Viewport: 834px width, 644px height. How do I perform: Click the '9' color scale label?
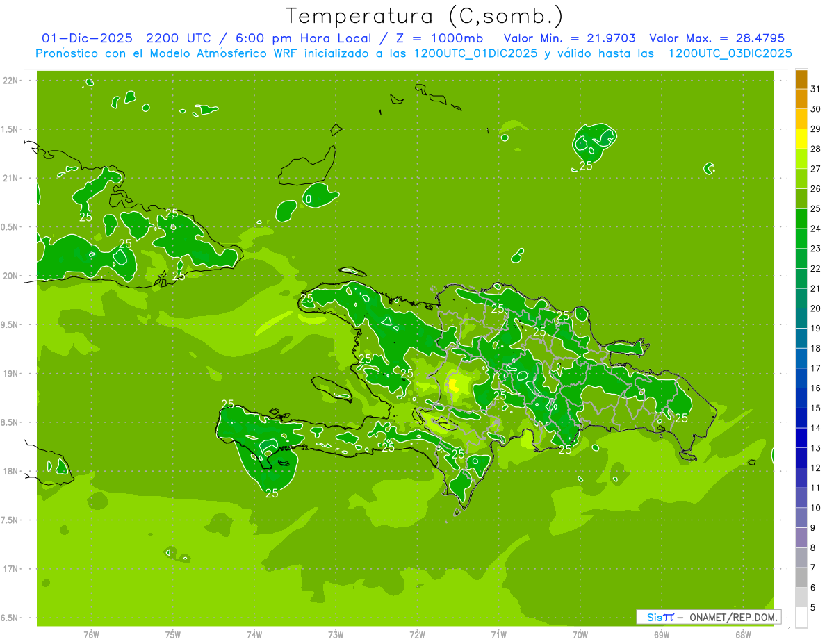click(813, 528)
